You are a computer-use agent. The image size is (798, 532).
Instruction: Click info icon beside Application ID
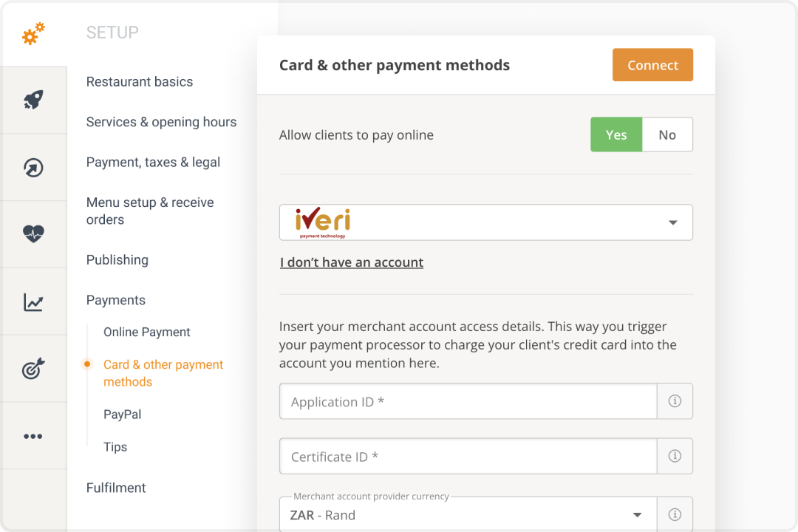pos(675,401)
